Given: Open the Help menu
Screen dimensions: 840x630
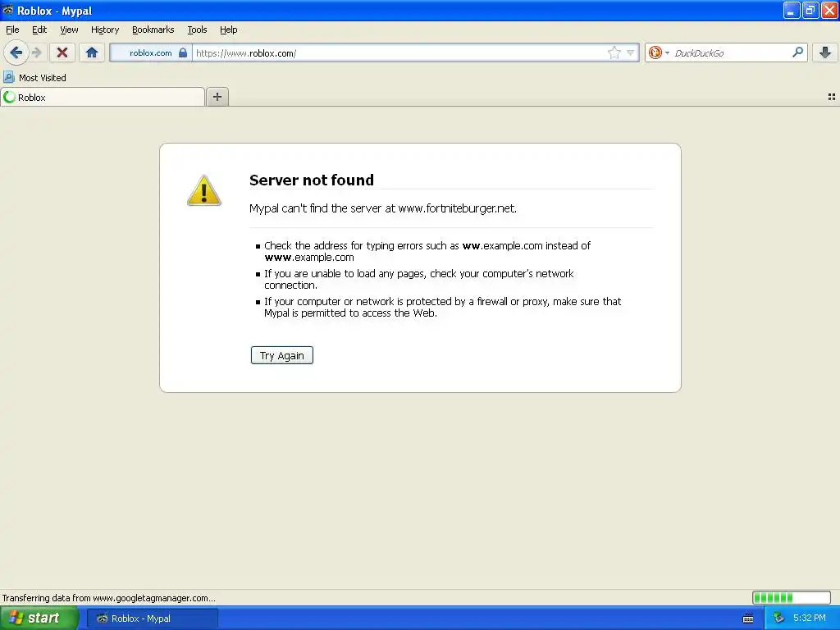Looking at the screenshot, I should click(x=229, y=30).
